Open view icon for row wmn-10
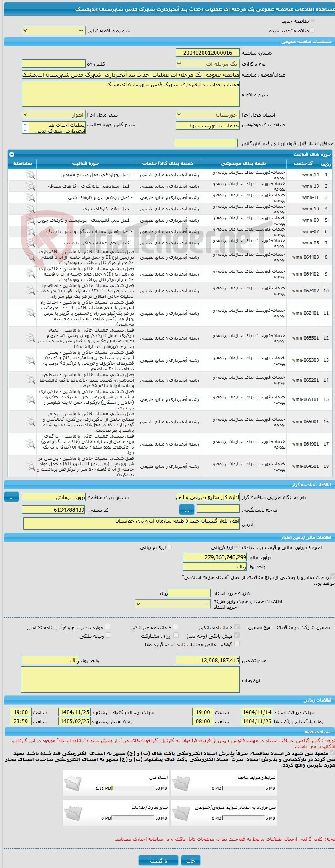 pos(30,209)
